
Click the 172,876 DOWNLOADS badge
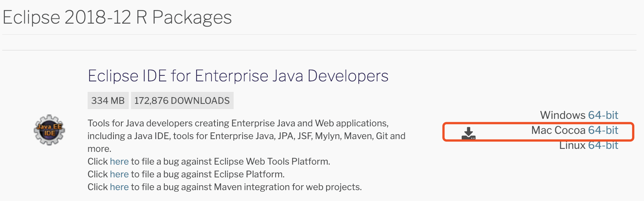[182, 100]
